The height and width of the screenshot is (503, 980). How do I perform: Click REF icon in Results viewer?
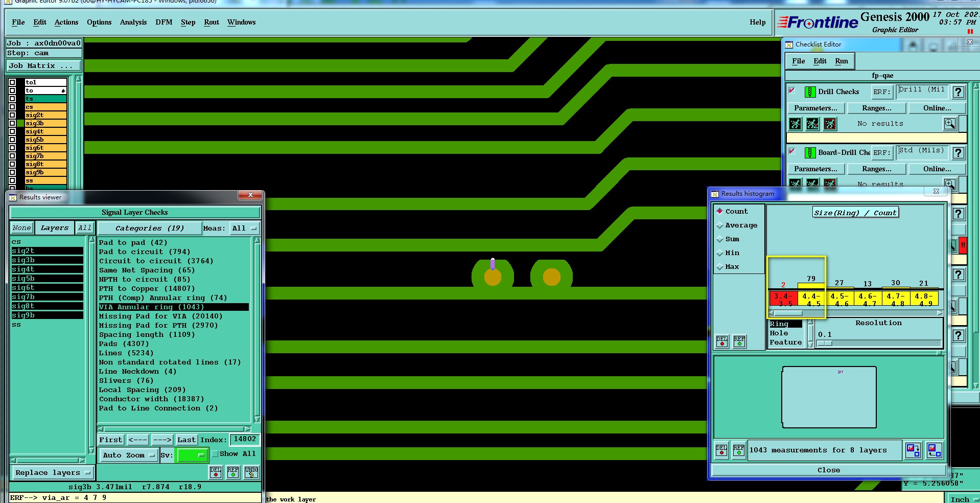pyautogui.click(x=233, y=472)
